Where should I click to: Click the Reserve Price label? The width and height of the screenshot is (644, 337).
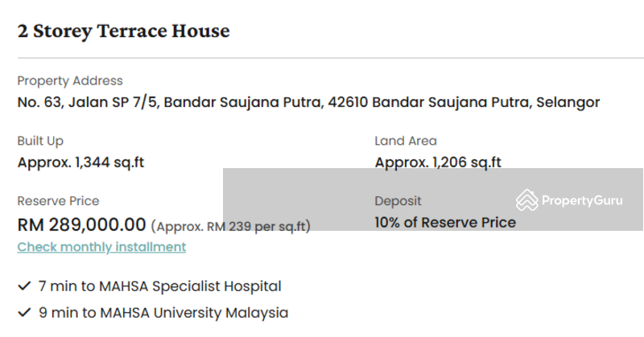[x=58, y=201]
